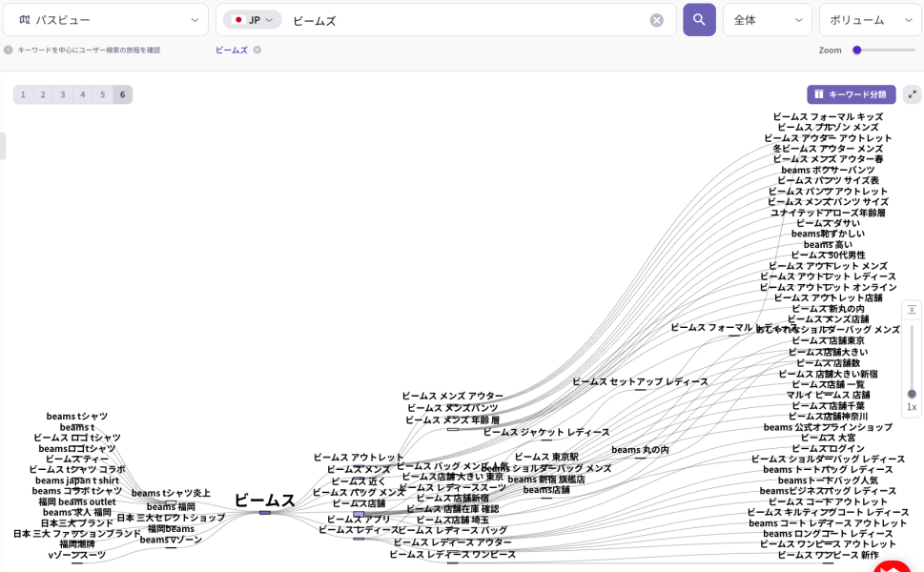Screen dimensions: 924x572
Task: Click the vゾーンスーツ node
Action: pyautogui.click(x=77, y=555)
